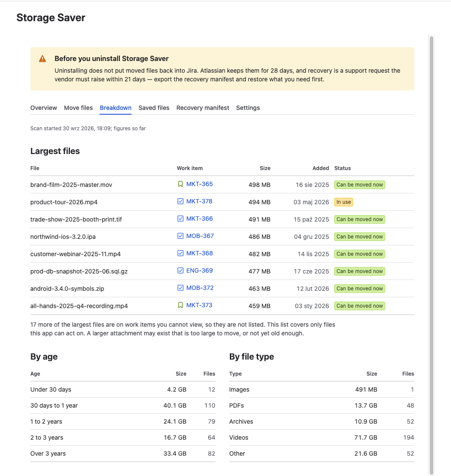451x476 pixels.
Task: Click the Under 30 days age row
Action: (122, 389)
